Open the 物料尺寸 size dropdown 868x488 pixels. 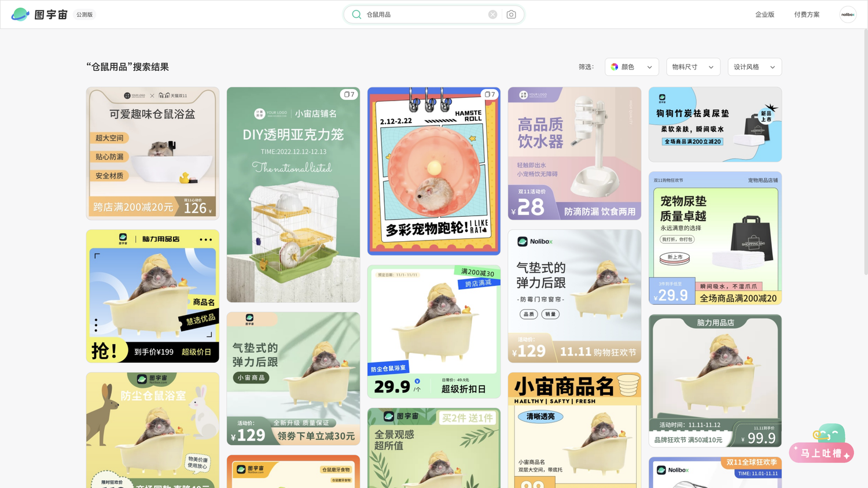pyautogui.click(x=693, y=67)
